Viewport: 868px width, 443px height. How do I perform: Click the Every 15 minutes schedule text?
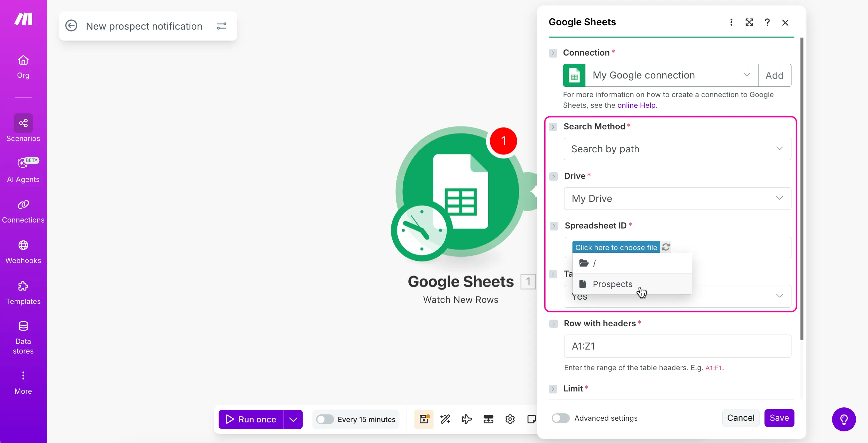pyautogui.click(x=366, y=419)
